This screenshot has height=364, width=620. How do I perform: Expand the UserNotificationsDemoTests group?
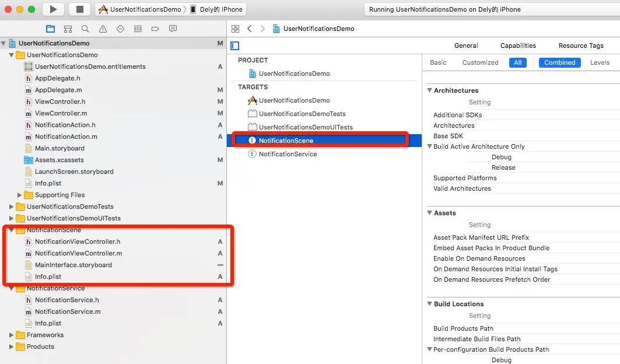point(12,206)
